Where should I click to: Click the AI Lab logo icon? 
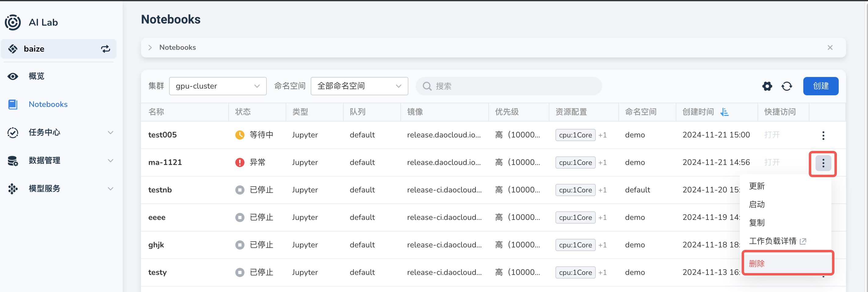click(13, 22)
